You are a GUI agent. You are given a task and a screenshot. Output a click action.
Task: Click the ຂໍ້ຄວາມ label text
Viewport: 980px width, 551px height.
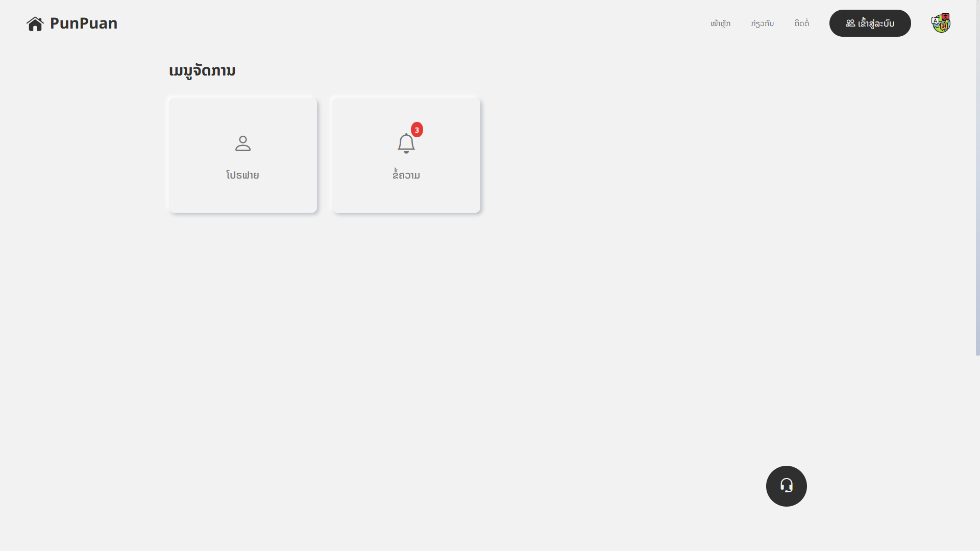(x=406, y=175)
